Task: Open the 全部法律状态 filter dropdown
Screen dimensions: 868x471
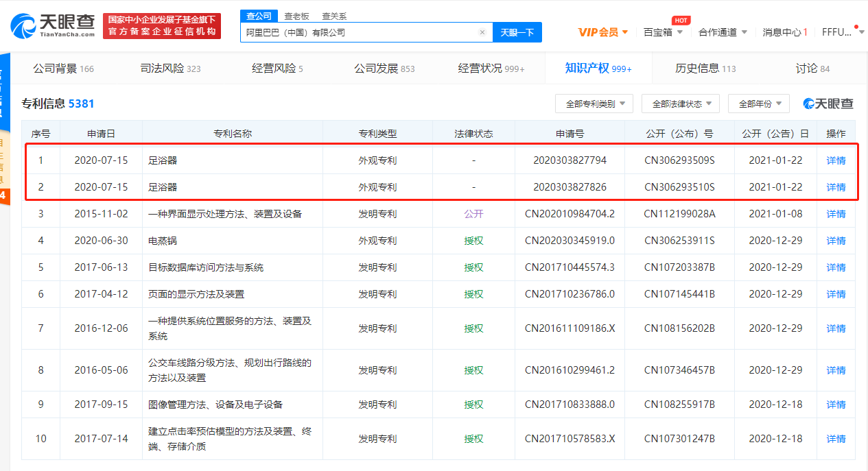Action: point(681,104)
